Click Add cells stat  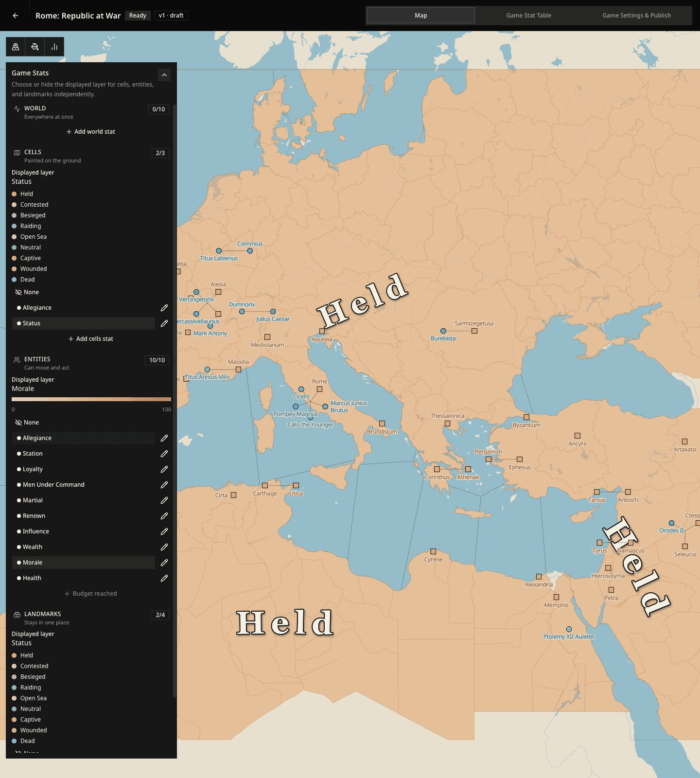[91, 339]
